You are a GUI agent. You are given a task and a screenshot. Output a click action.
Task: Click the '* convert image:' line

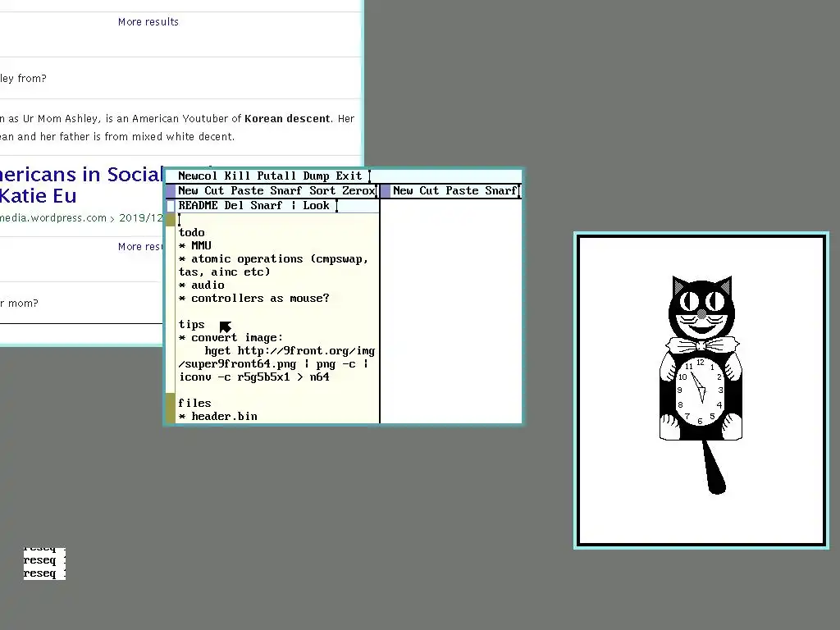231,337
